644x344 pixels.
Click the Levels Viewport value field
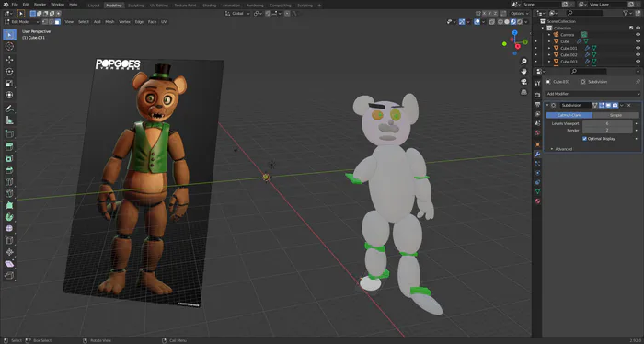(x=607, y=123)
